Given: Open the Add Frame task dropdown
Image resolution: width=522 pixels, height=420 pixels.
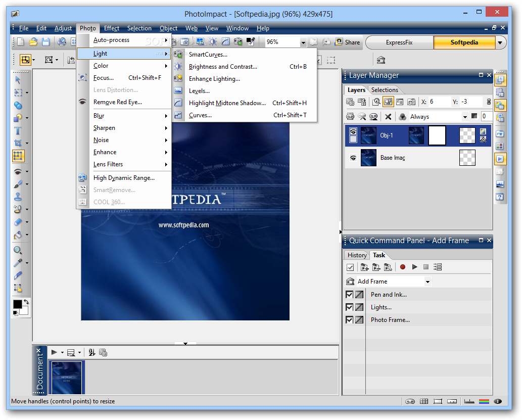Looking at the screenshot, I should pyautogui.click(x=428, y=282).
